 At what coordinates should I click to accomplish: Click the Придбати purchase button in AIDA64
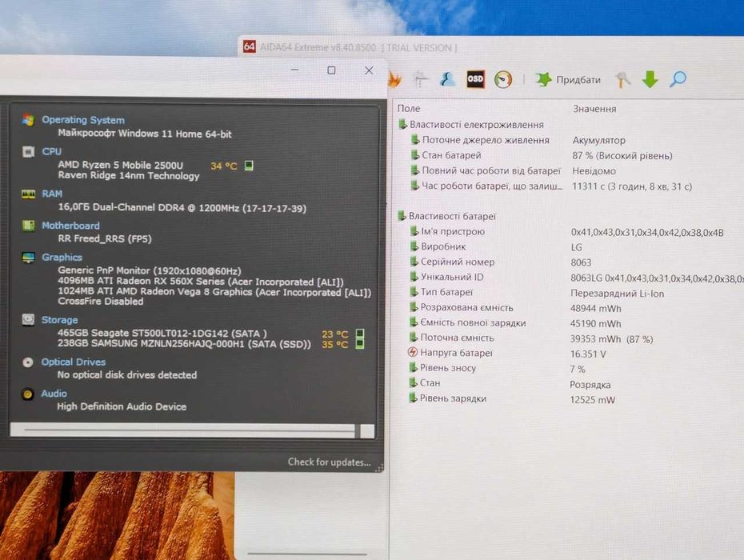(568, 79)
